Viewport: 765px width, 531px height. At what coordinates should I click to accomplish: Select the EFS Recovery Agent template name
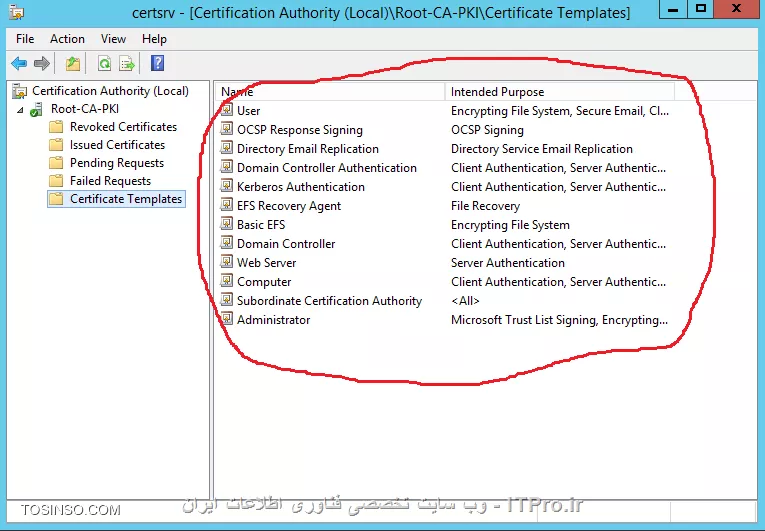tap(289, 206)
